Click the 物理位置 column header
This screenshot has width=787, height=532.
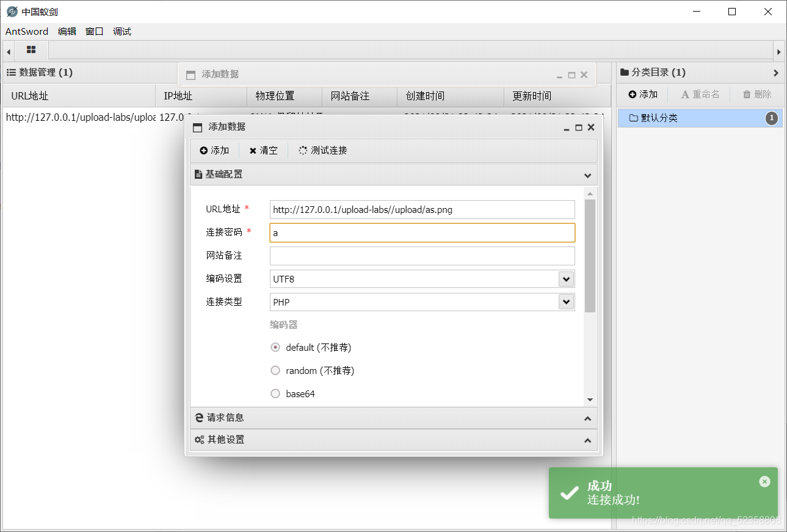[285, 96]
